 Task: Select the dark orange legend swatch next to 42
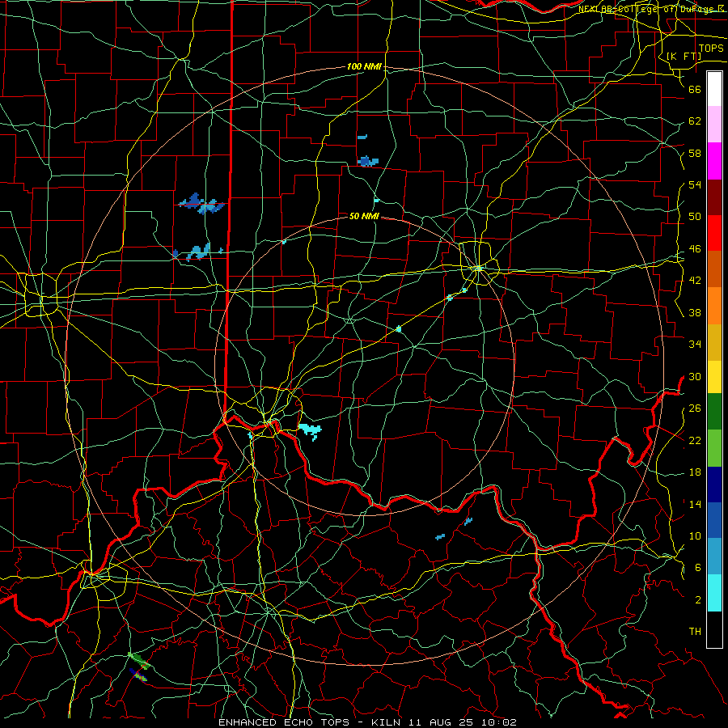pos(714,269)
